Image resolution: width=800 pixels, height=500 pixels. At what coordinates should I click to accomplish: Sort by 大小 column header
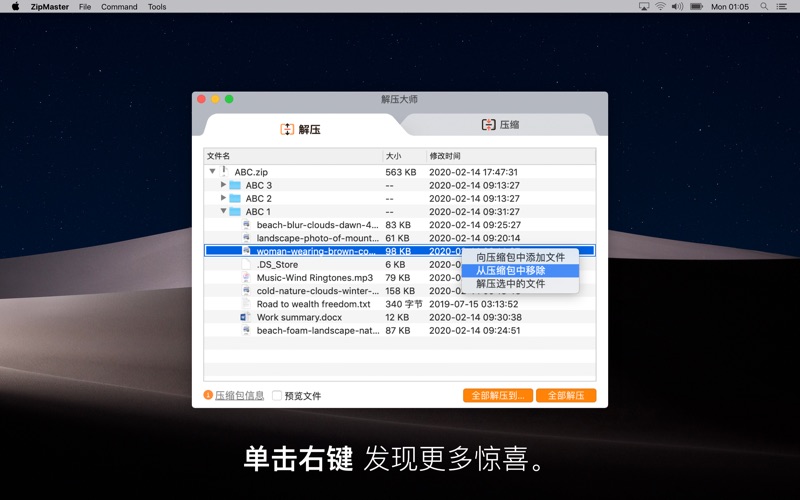tap(405, 156)
